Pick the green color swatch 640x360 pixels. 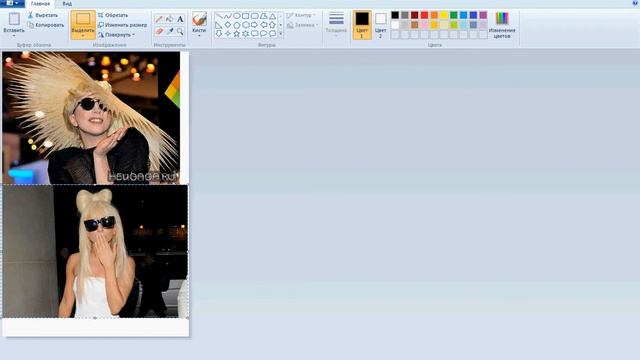[x=454, y=15]
